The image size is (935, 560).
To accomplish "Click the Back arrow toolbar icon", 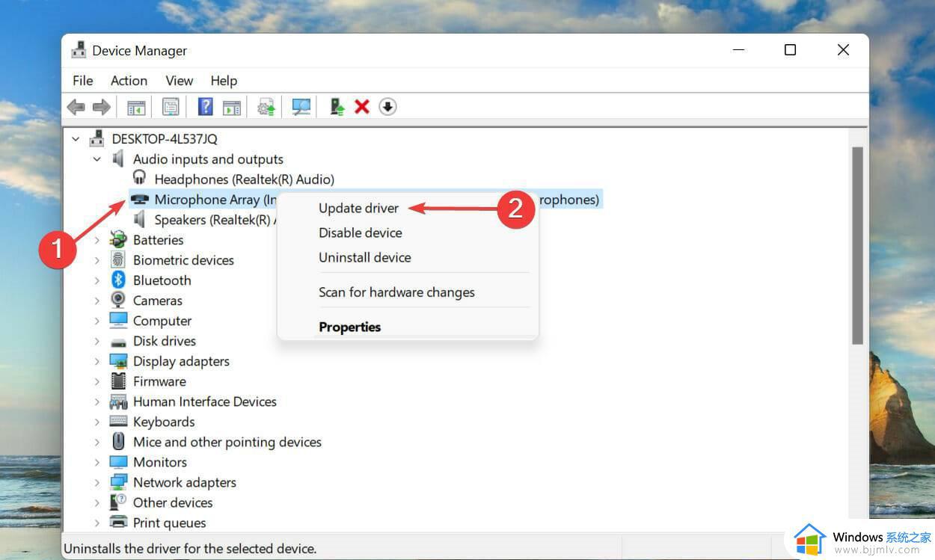I will pyautogui.click(x=76, y=107).
